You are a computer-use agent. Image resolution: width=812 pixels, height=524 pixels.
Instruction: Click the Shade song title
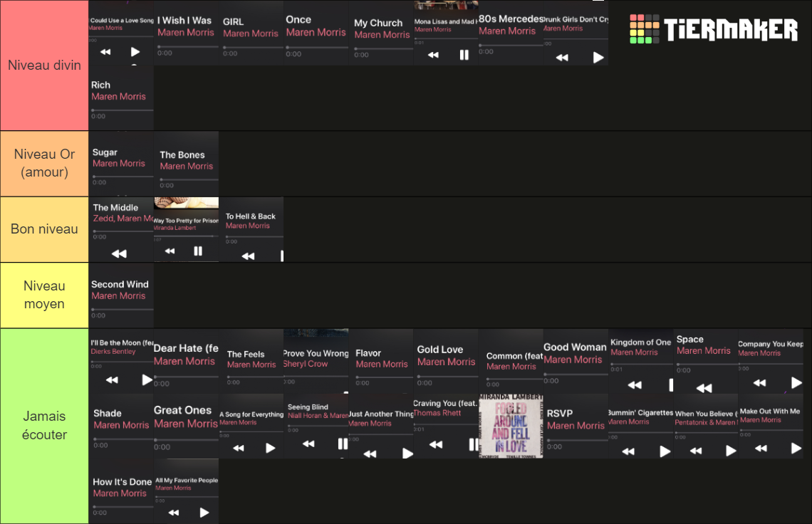107,413
